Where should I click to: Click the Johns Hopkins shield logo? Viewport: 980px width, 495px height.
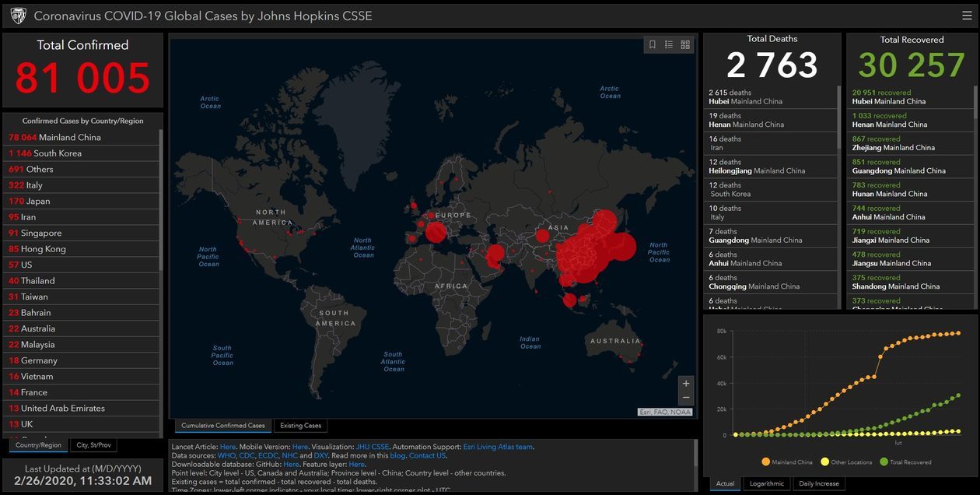click(x=18, y=16)
